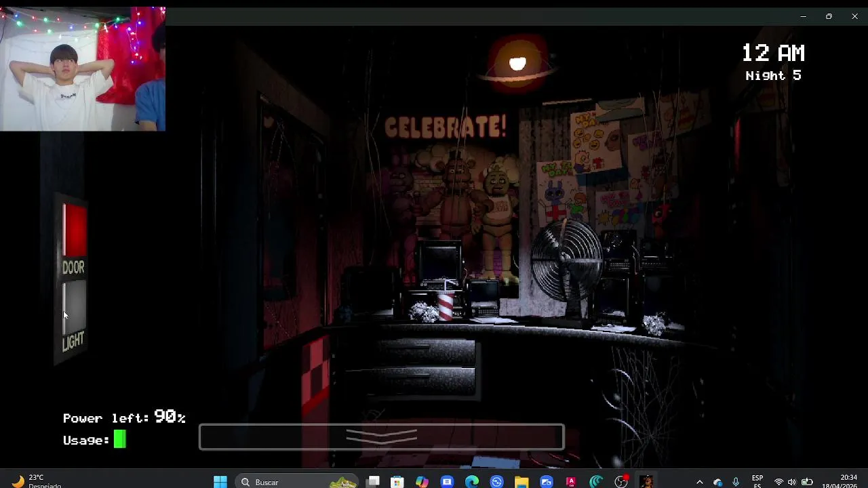
Task: Click the "12 AM" clock text
Action: click(773, 53)
